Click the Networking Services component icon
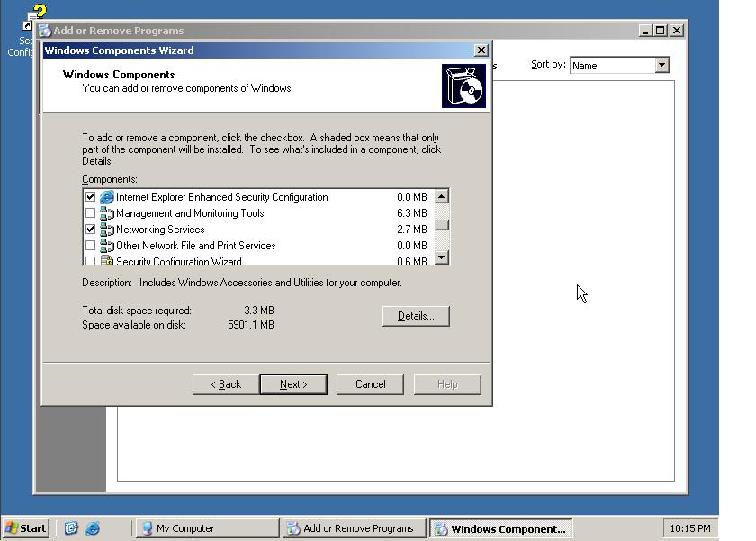This screenshot has height=541, width=756. [x=107, y=229]
